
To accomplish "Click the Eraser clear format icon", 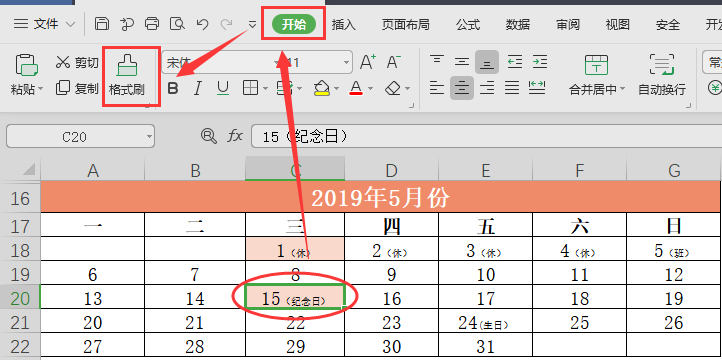I will coord(393,88).
